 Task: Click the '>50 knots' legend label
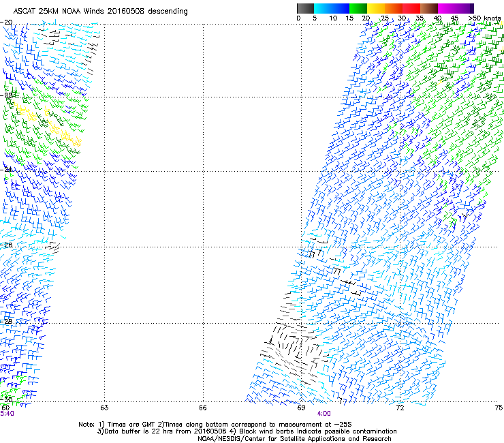484,18
